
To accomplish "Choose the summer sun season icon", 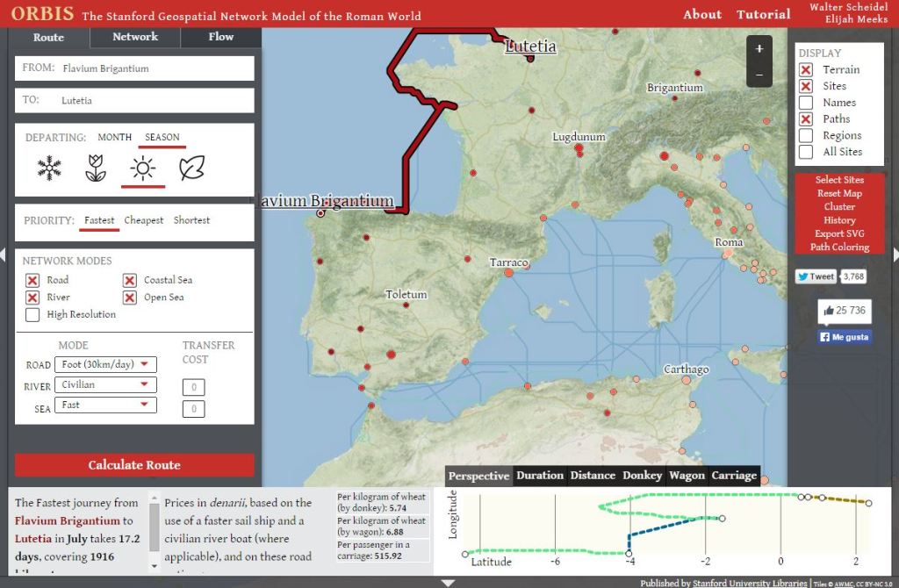I will 143,168.
